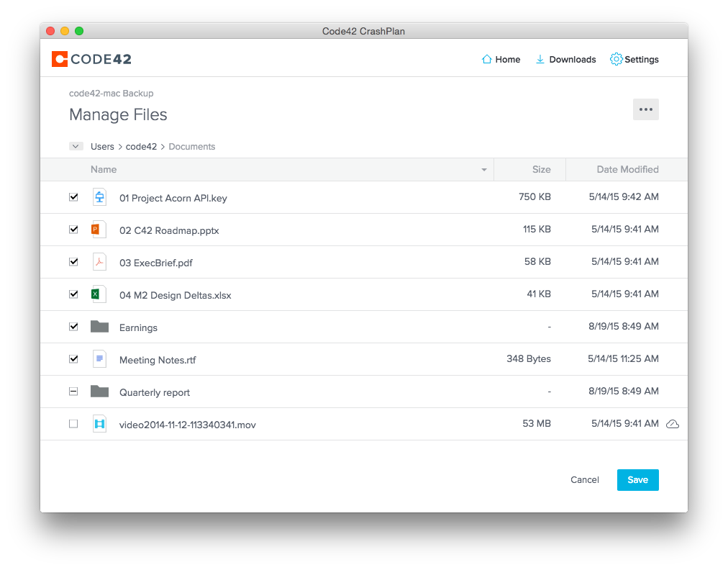Save the file selection
Image resolution: width=728 pixels, height=570 pixels.
[x=637, y=479]
